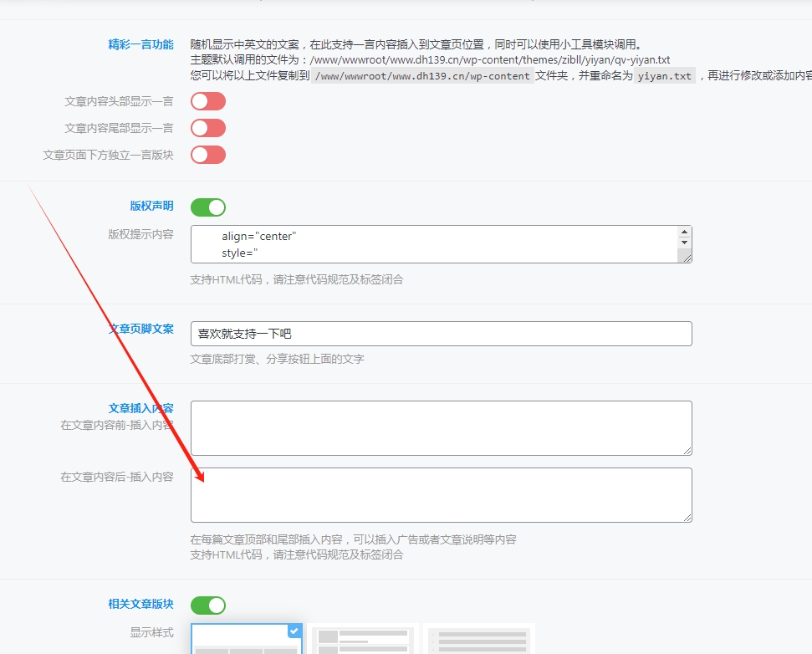The width and height of the screenshot is (812, 654).
Task: Click resize grip of 在文章内容后 textarea
Action: pyautogui.click(x=687, y=518)
